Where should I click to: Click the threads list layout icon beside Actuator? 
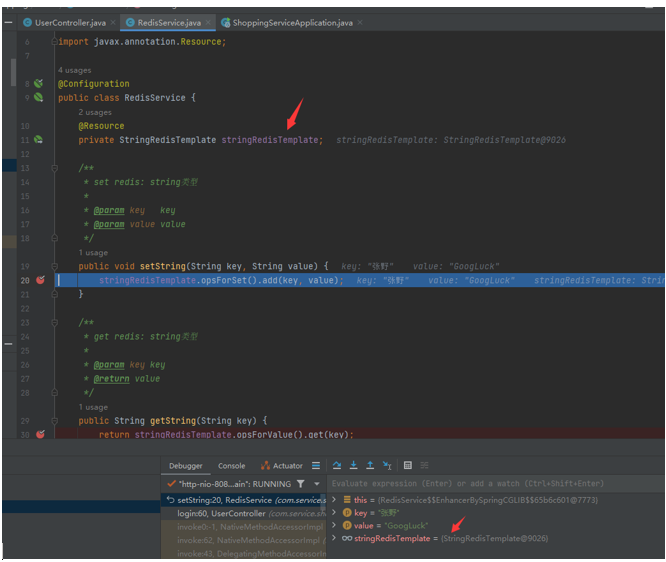(x=316, y=466)
